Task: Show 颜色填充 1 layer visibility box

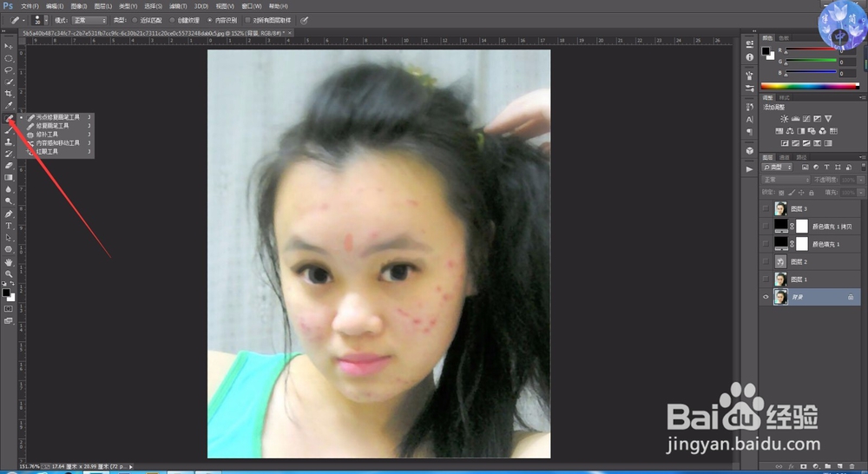Action: point(766,244)
